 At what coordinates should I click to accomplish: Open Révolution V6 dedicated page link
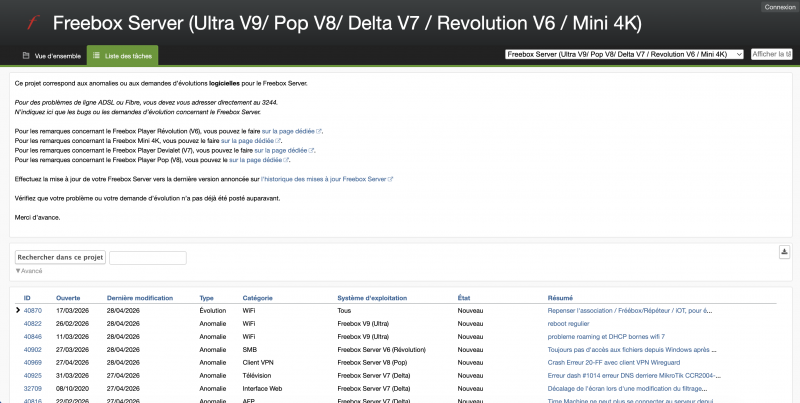click(x=291, y=131)
